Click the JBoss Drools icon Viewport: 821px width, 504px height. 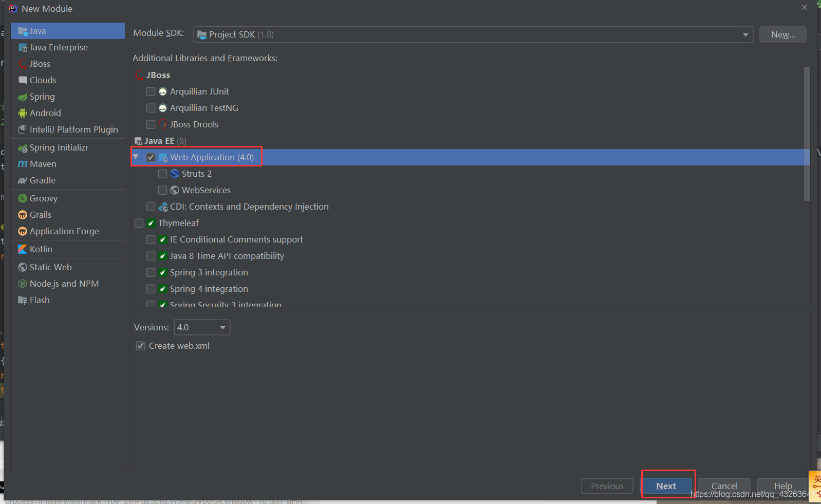tap(163, 124)
